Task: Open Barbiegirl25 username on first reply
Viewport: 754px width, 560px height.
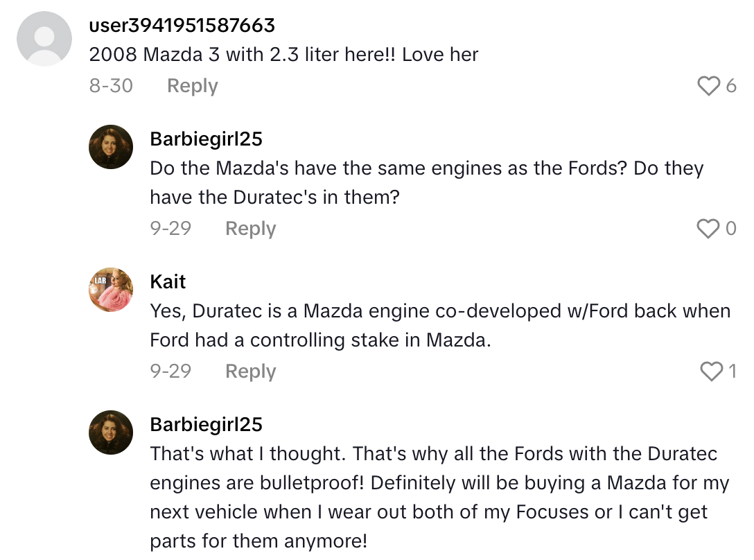Action: (207, 139)
